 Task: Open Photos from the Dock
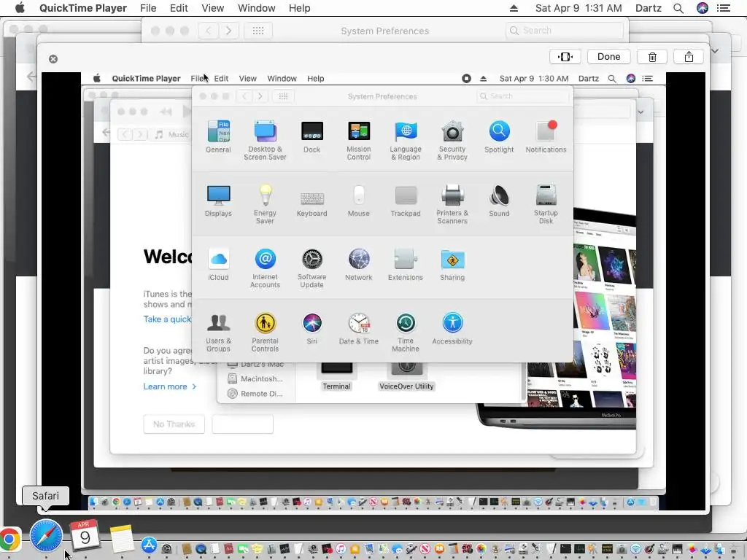481,548
